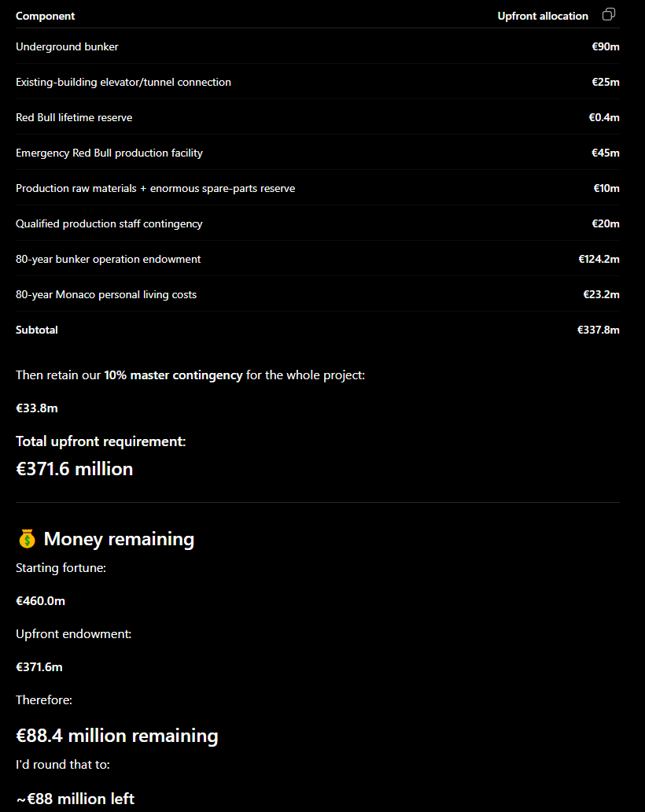Click the bold 10% master contingency text
Image resolution: width=645 pixels, height=812 pixels.
pyautogui.click(x=173, y=375)
